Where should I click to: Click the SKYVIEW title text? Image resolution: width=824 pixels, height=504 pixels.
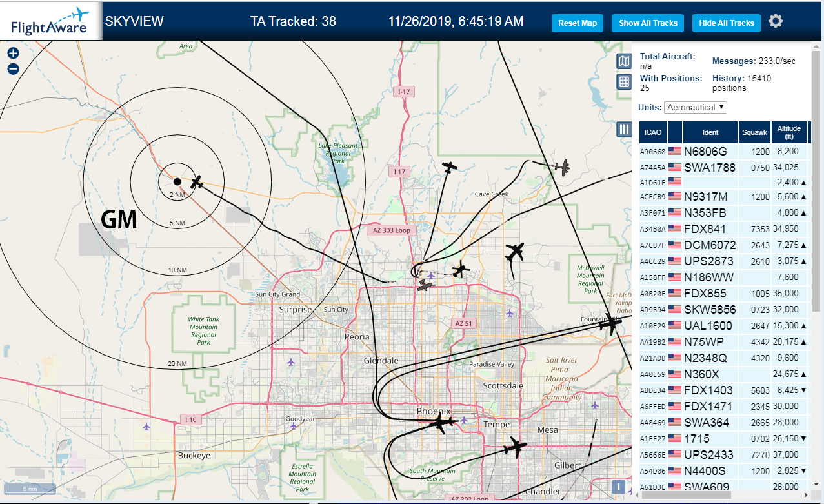point(134,21)
